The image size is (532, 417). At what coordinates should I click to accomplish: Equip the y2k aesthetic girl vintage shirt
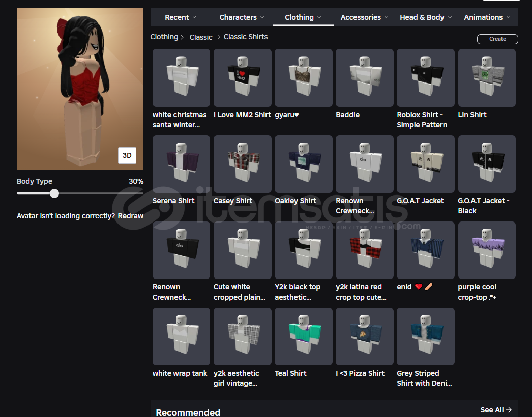[x=242, y=337]
